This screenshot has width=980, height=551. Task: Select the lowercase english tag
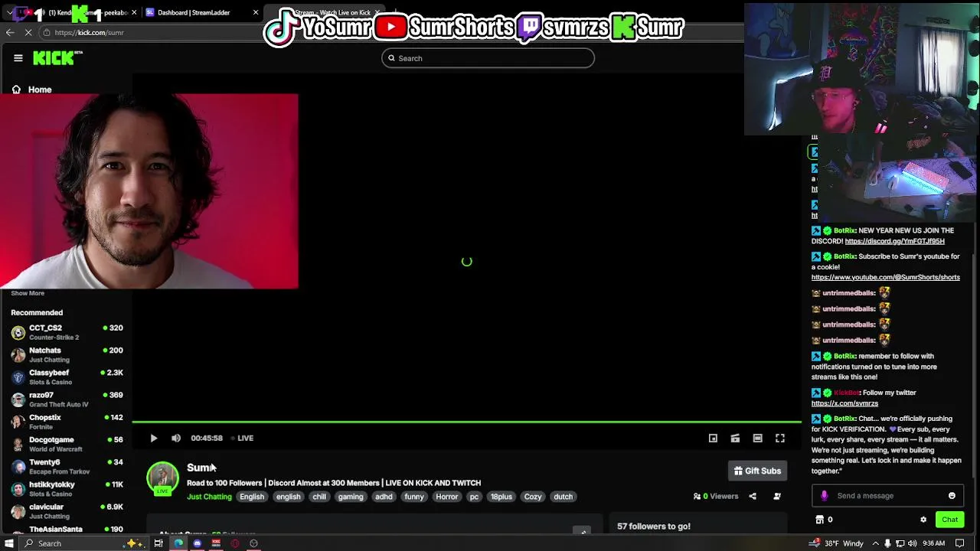(x=289, y=497)
